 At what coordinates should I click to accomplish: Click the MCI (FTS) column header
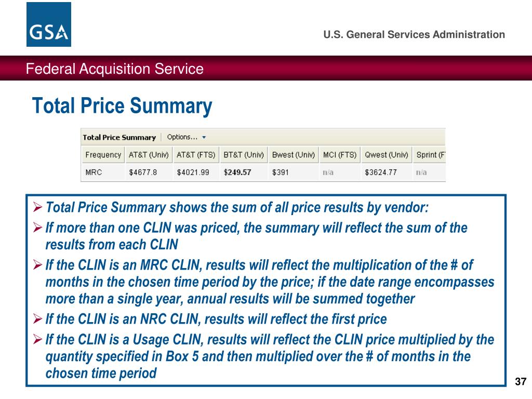340,155
